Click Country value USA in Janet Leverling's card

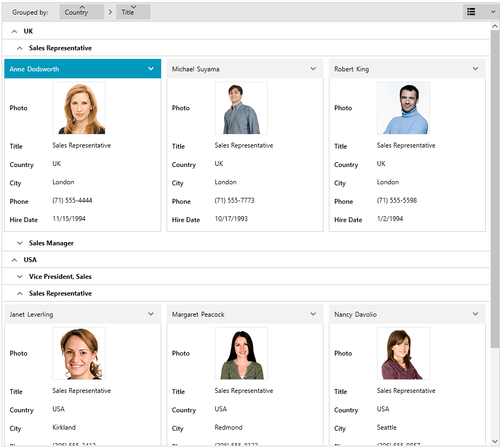[x=58, y=409]
